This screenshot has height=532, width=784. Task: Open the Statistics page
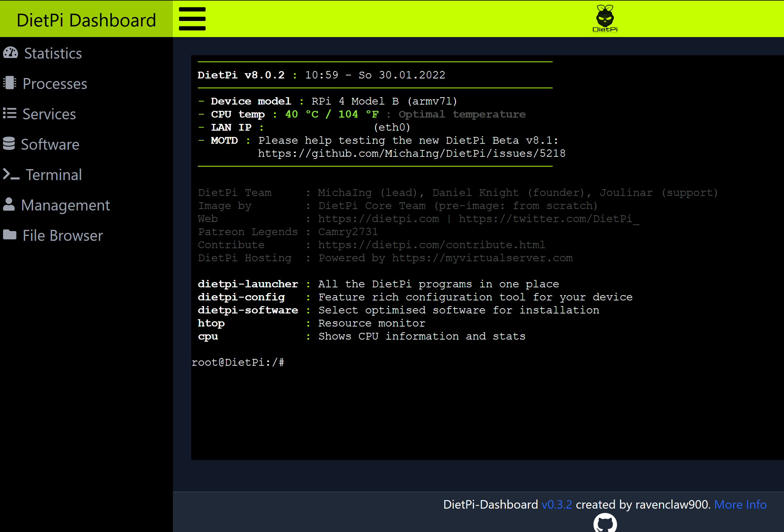pyautogui.click(x=53, y=53)
